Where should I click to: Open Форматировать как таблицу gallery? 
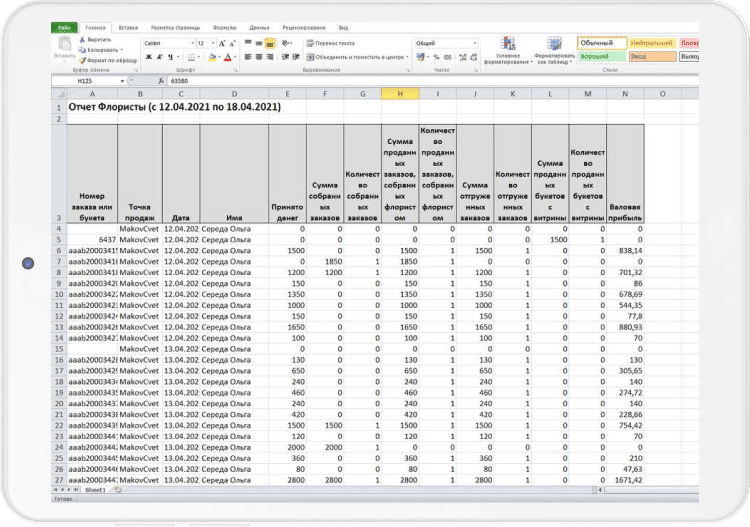(554, 51)
